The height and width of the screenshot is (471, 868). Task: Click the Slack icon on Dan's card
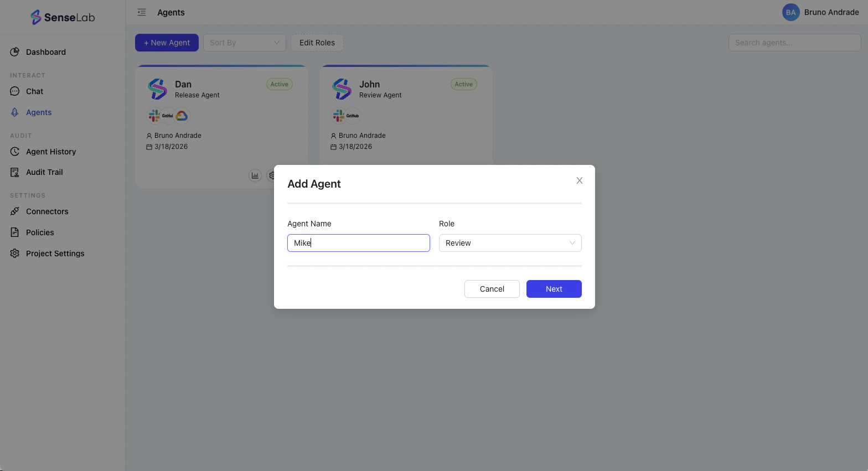pos(154,116)
